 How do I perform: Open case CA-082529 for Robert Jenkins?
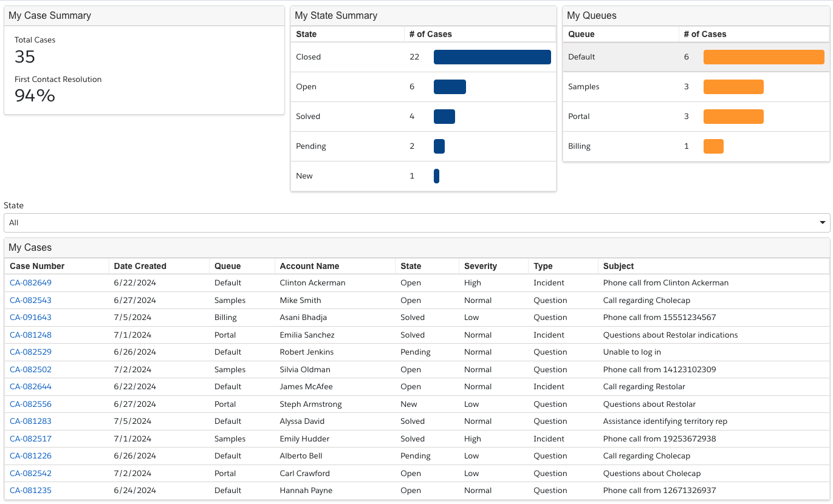[30, 352]
